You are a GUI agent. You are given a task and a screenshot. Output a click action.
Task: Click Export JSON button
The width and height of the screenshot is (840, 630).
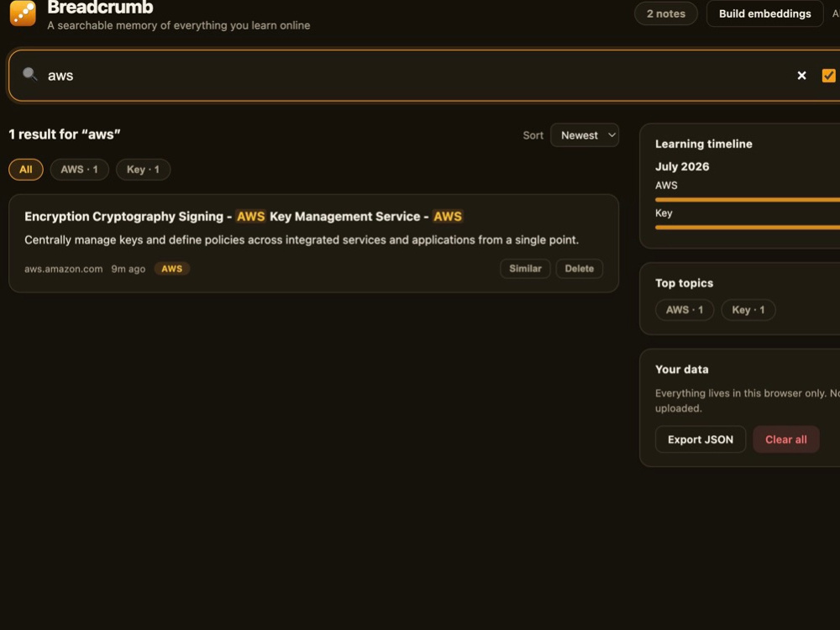point(701,440)
